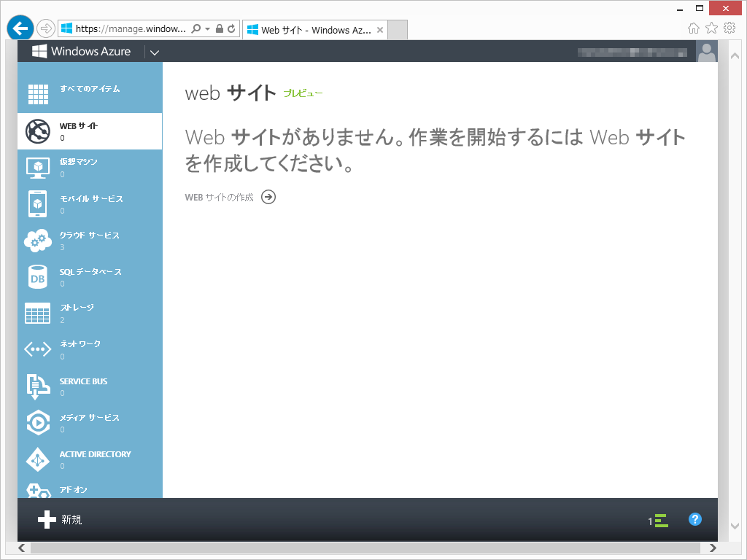747x560 pixels.
Task: Click the horizontal scrollbar track
Action: [365, 548]
